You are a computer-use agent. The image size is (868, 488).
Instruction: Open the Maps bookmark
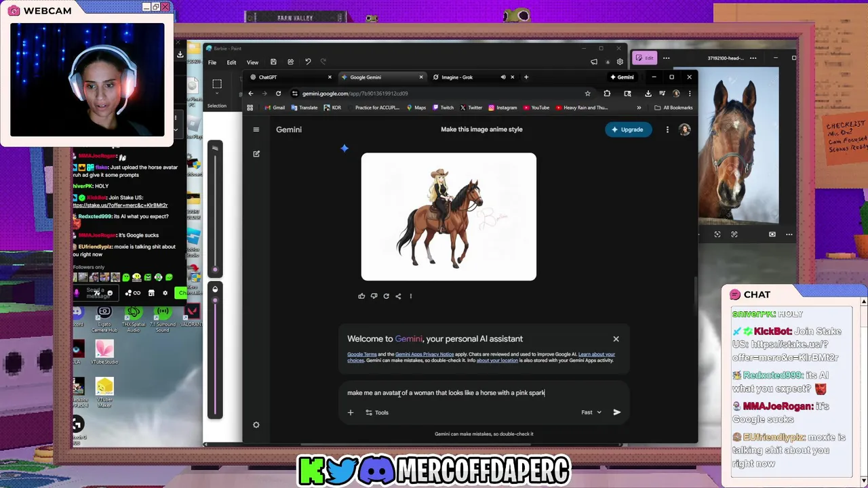[416, 108]
